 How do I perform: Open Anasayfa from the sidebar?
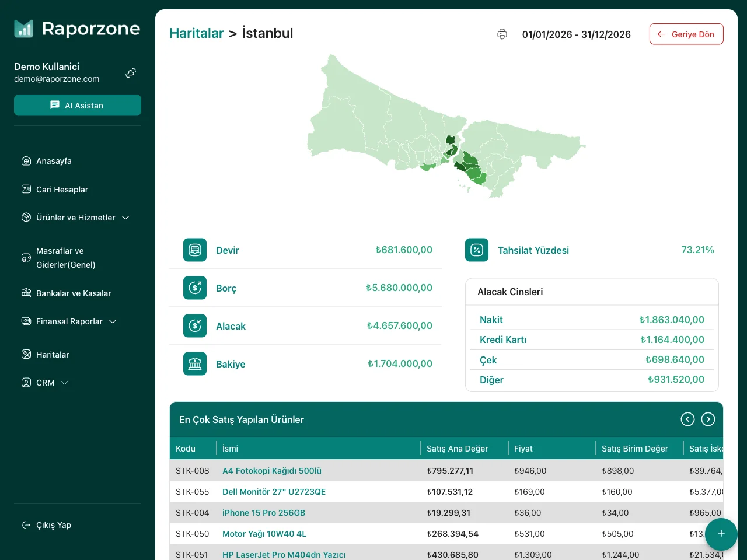[54, 161]
